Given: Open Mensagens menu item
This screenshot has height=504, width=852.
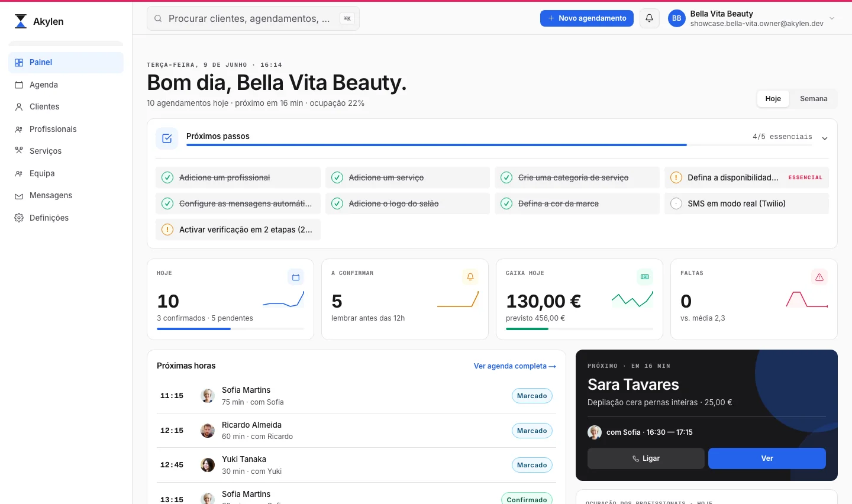Looking at the screenshot, I should tap(66, 196).
